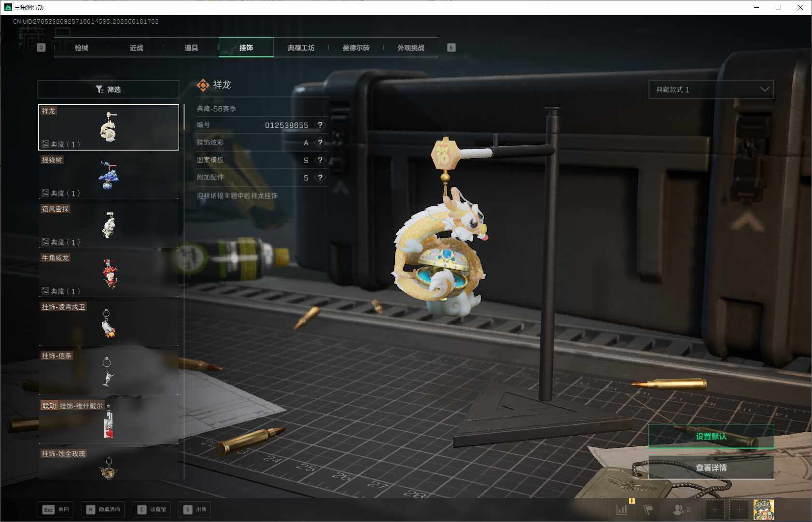Click the 编号 value 012538655
The image size is (812, 522).
pos(286,125)
